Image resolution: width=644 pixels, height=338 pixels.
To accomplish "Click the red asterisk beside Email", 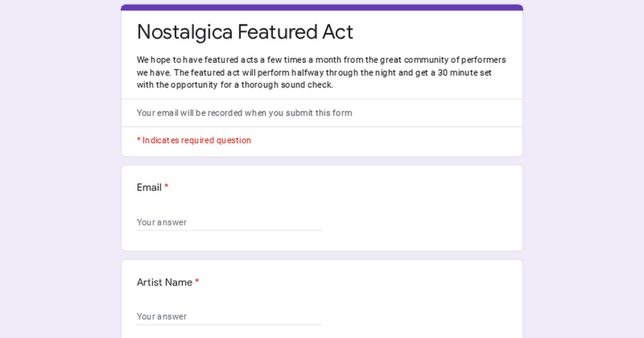I will tap(166, 186).
